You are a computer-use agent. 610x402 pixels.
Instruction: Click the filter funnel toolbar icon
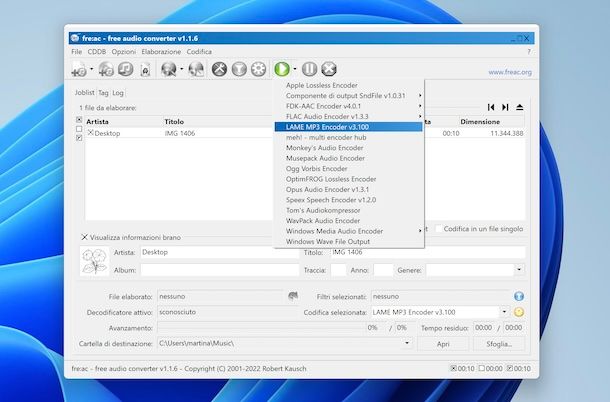239,69
